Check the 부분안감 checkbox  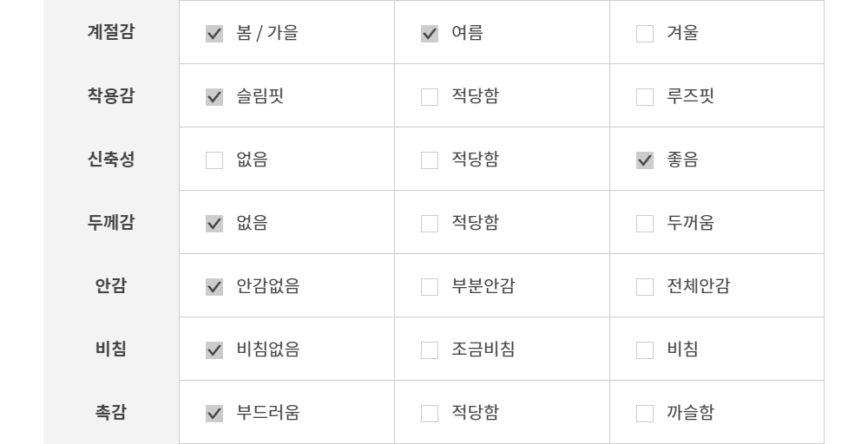(x=430, y=287)
